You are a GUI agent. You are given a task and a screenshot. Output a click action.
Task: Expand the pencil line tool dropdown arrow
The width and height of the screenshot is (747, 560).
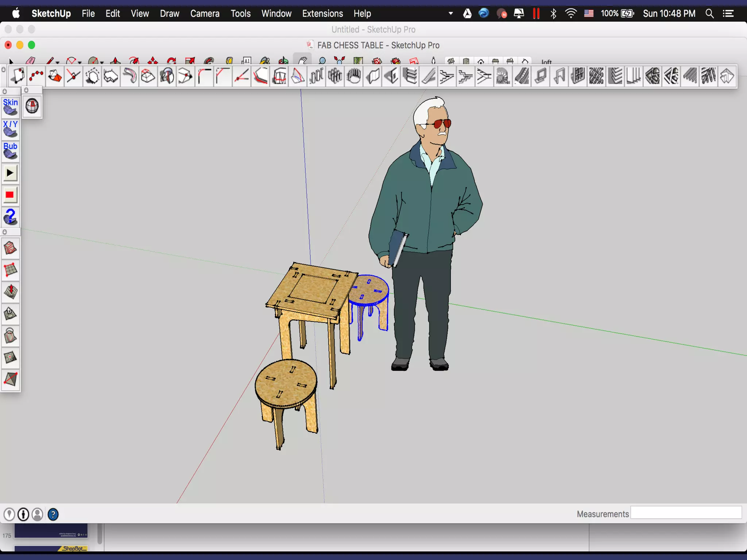[58, 62]
